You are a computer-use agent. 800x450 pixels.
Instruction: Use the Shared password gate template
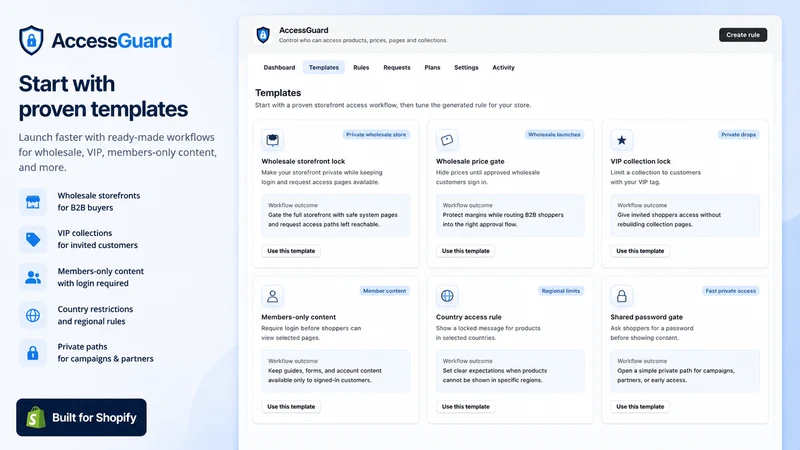click(640, 407)
